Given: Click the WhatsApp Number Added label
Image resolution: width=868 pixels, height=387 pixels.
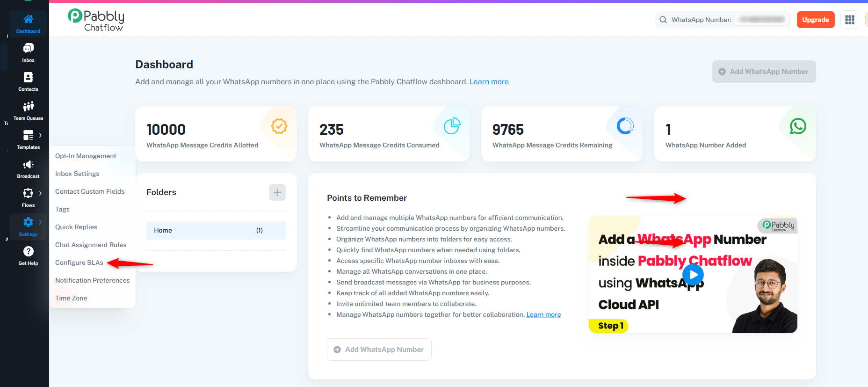Looking at the screenshot, I should 706,145.
